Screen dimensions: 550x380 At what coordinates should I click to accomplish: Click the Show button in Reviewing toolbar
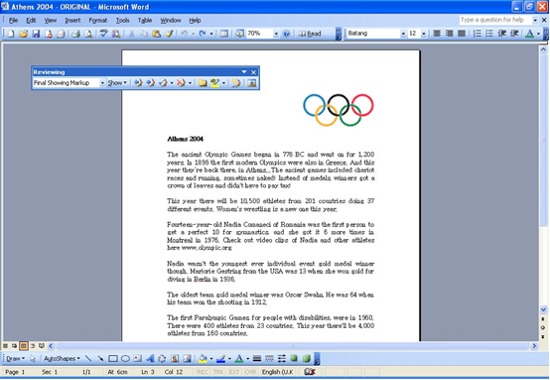(x=117, y=83)
